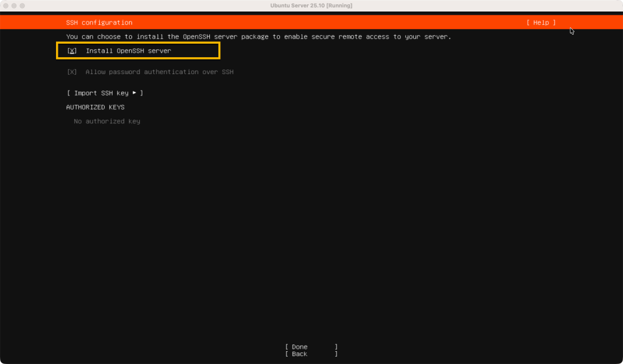Open the Help menu in header
623x364 pixels.
541,22
